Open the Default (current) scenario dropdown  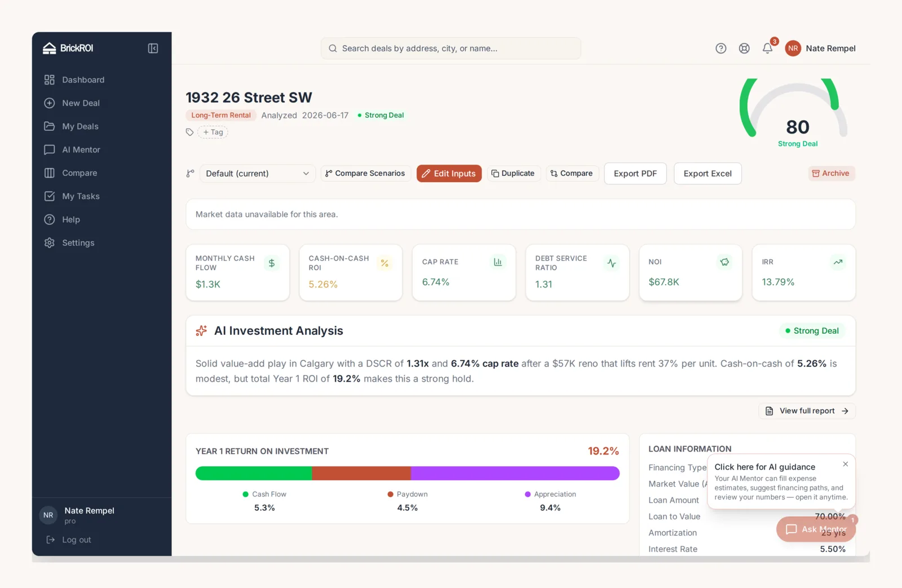tap(258, 174)
